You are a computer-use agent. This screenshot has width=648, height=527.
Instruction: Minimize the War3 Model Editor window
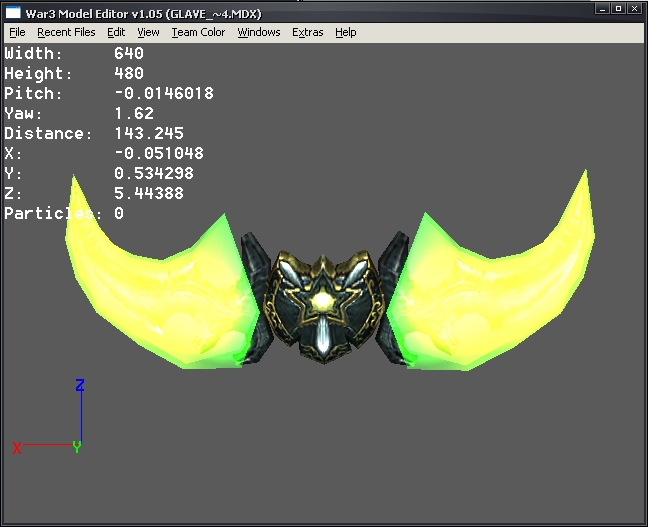click(x=603, y=9)
